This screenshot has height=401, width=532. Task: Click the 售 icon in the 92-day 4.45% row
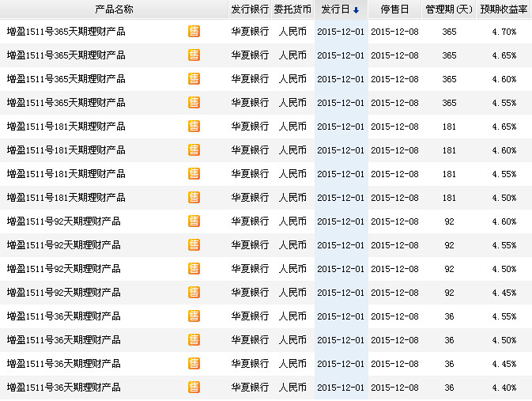click(x=194, y=293)
